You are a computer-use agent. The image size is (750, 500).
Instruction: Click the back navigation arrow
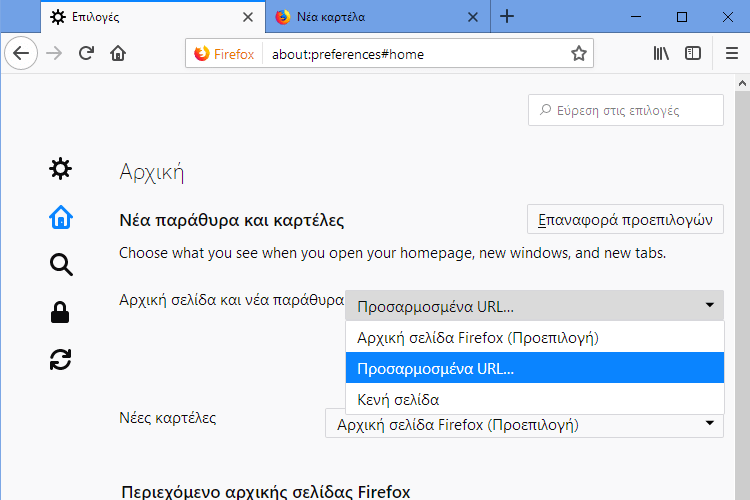21,53
